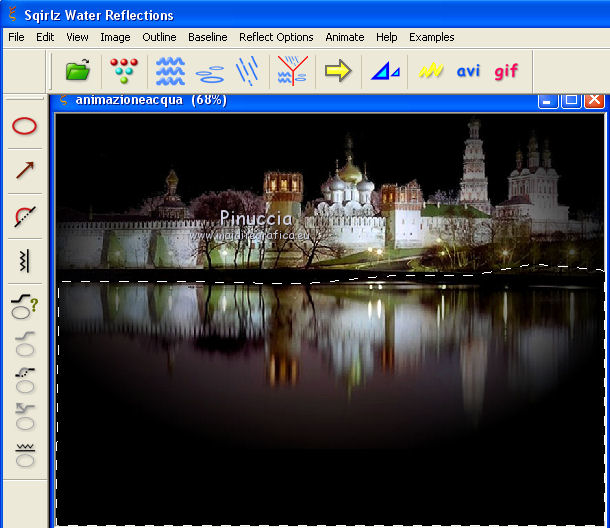The height and width of the screenshot is (528, 610).
Task: Save animation as AVI
Action: (x=468, y=71)
